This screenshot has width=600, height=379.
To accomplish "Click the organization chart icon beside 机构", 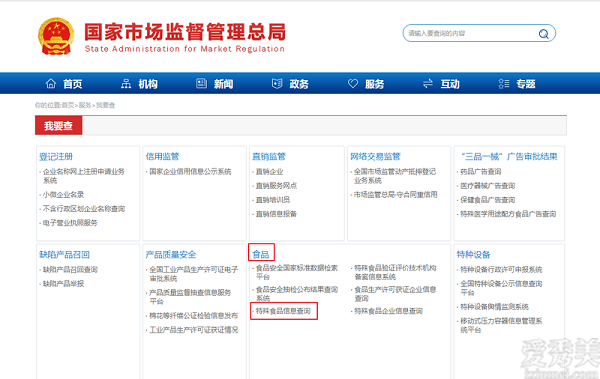I will pyautogui.click(x=126, y=83).
